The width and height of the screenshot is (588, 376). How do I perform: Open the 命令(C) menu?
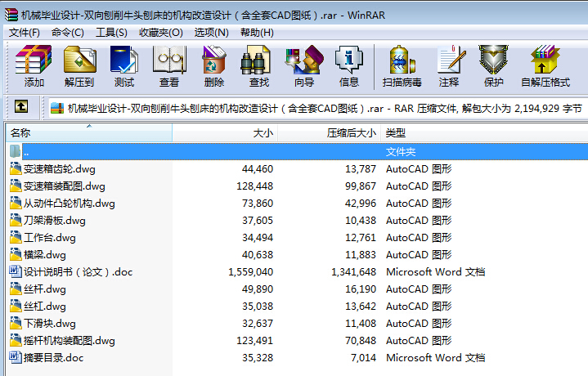pyautogui.click(x=68, y=33)
